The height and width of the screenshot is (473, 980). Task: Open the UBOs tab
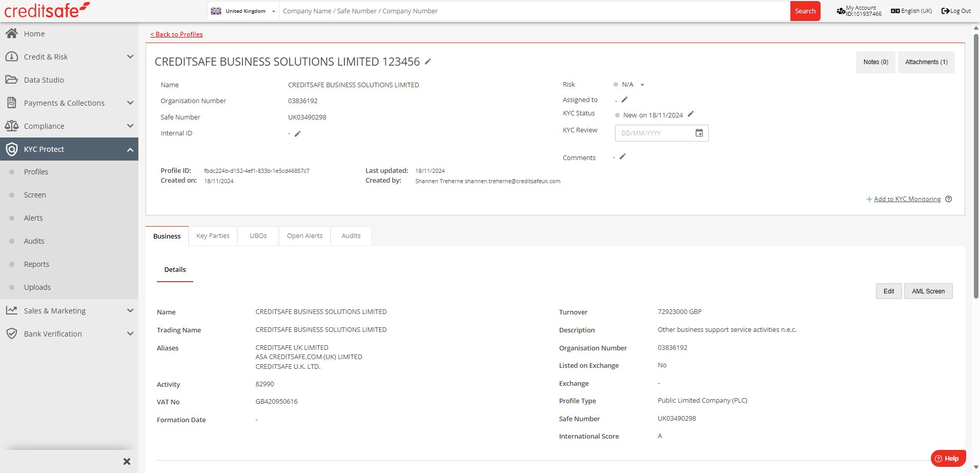click(258, 236)
